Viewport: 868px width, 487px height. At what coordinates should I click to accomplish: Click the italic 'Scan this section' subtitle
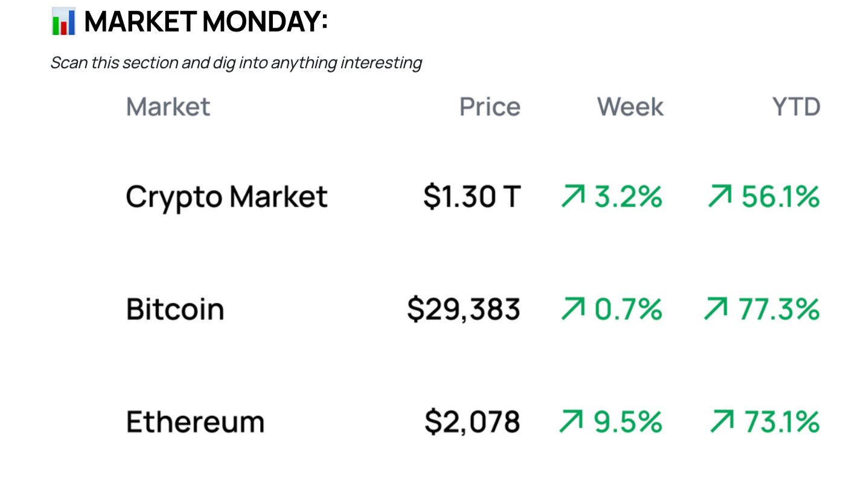(x=236, y=63)
